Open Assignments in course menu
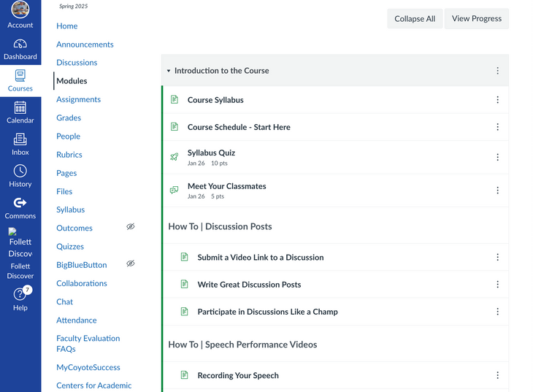Image resolution: width=533 pixels, height=392 pixels. pos(79,99)
